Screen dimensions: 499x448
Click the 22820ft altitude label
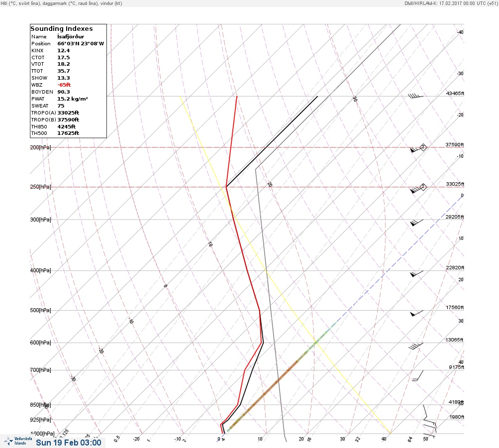(x=455, y=267)
